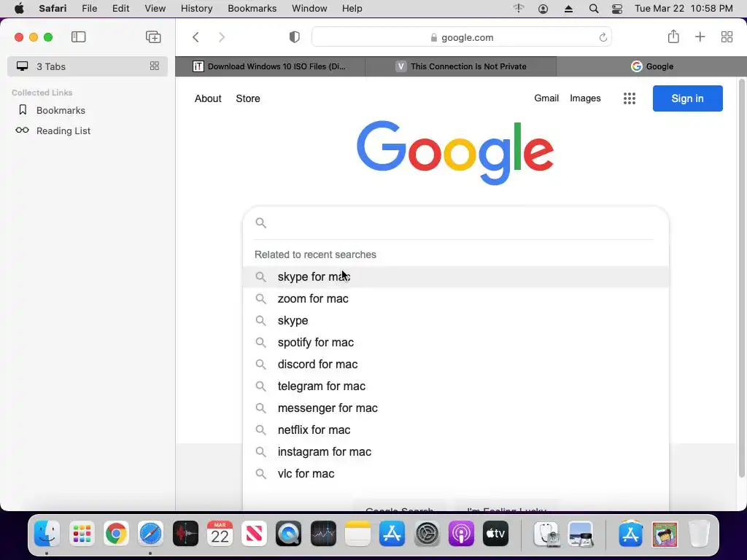747x560 pixels.
Task: Open the About link
Action: pos(208,98)
